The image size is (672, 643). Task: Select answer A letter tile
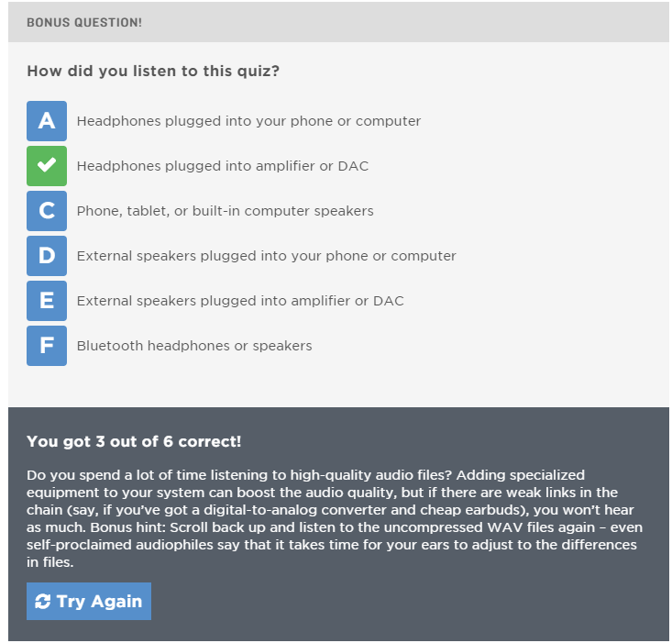coord(46,121)
